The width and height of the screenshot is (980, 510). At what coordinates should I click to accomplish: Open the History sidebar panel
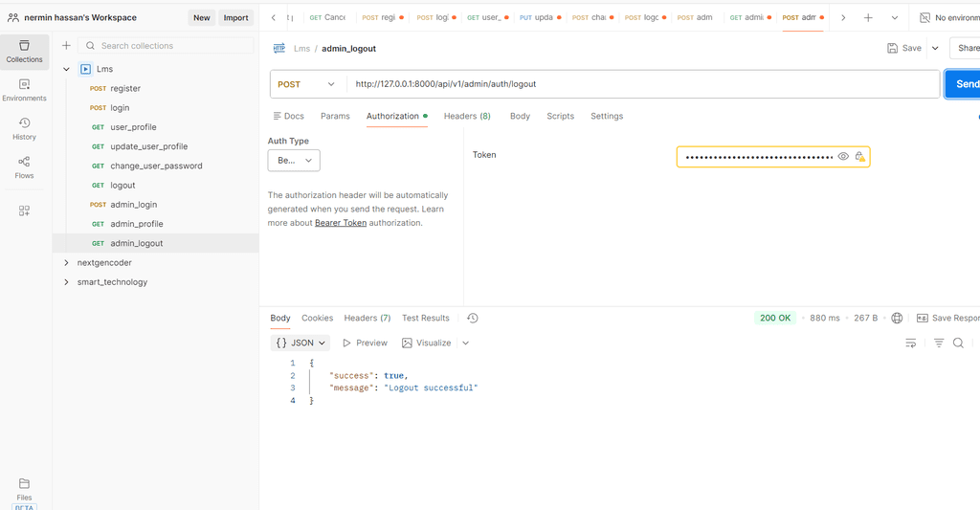24,128
